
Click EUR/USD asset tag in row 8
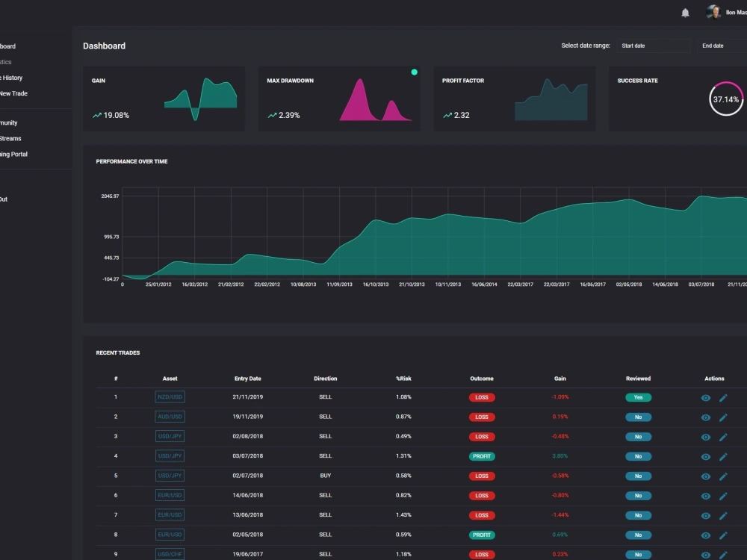170,535
